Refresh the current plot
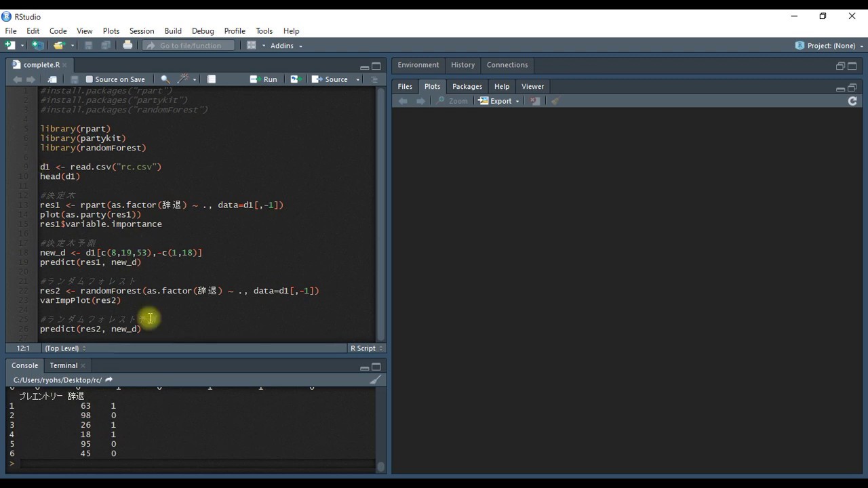Screen dimensions: 868x488 852,101
